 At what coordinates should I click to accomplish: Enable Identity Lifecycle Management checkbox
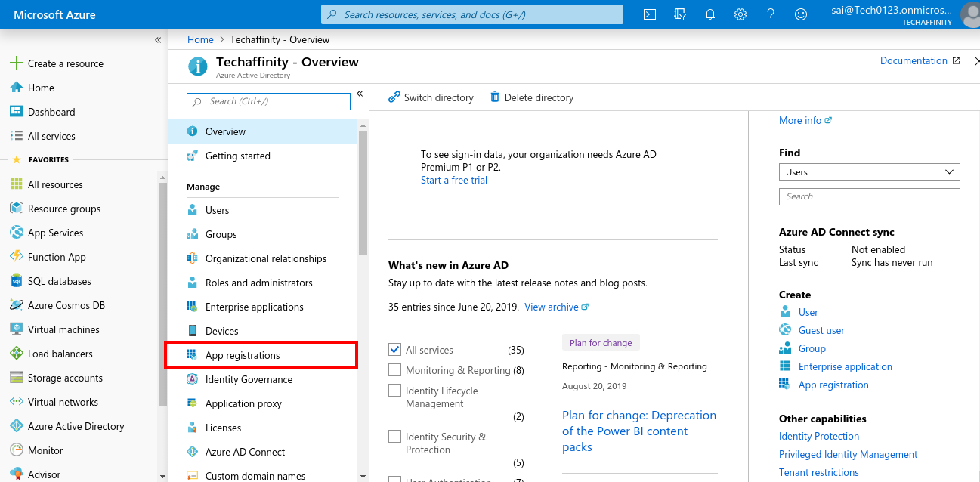(394, 391)
